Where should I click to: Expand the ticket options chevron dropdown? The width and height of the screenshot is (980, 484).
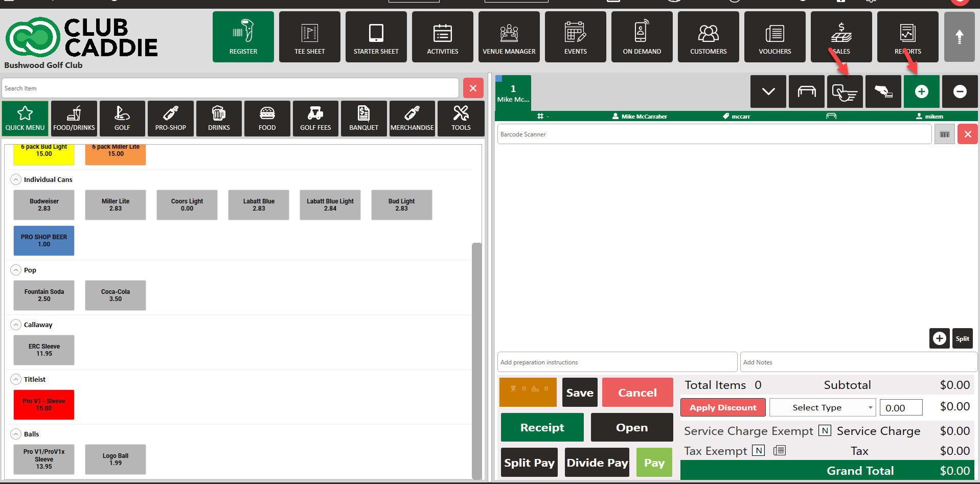[768, 91]
